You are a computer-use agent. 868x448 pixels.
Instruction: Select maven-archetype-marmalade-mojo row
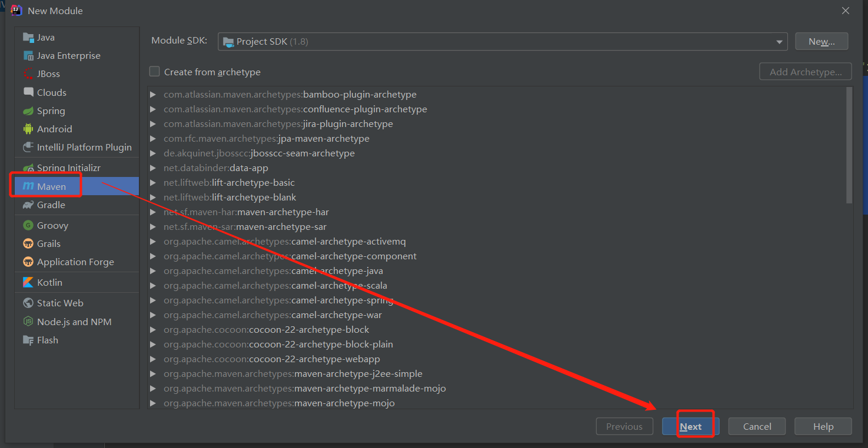497,389
